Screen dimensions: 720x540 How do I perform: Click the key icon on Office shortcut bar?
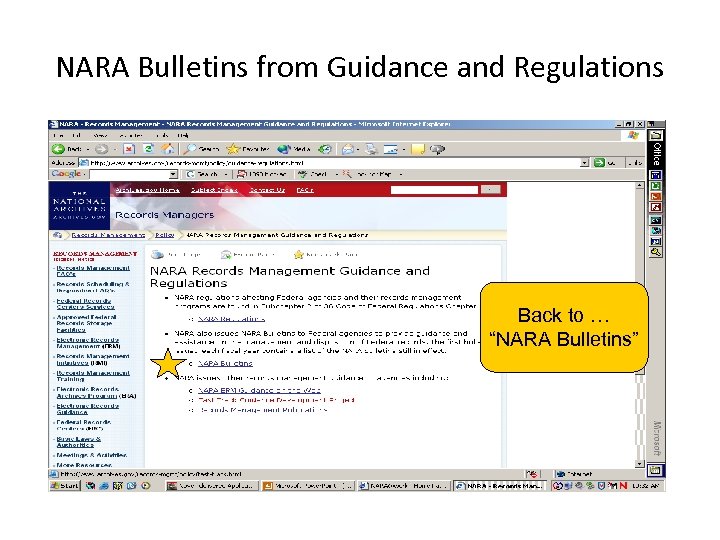pyautogui.click(x=656, y=252)
